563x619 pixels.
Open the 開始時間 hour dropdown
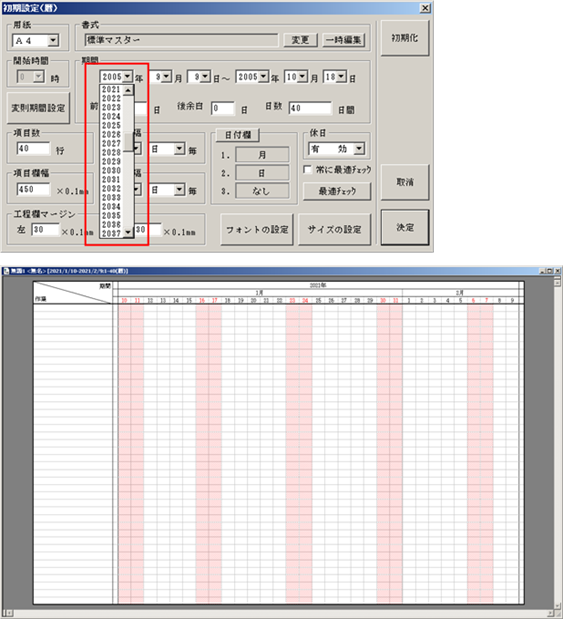click(39, 77)
